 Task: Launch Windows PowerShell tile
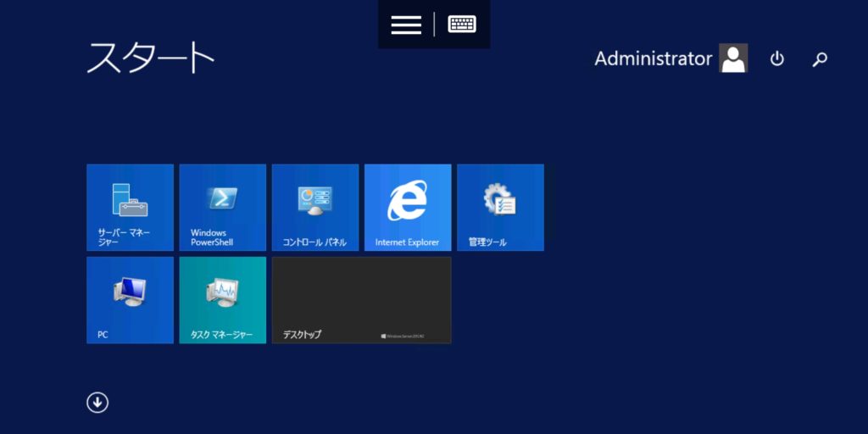tap(223, 208)
